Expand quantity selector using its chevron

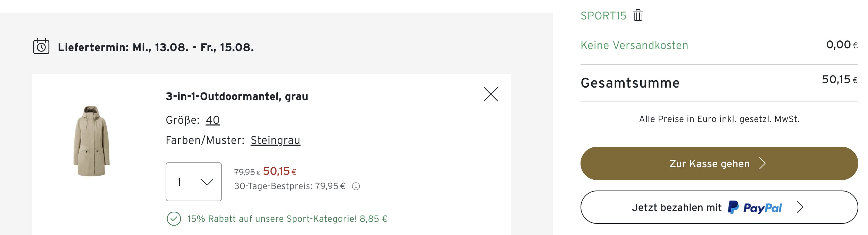(x=207, y=182)
